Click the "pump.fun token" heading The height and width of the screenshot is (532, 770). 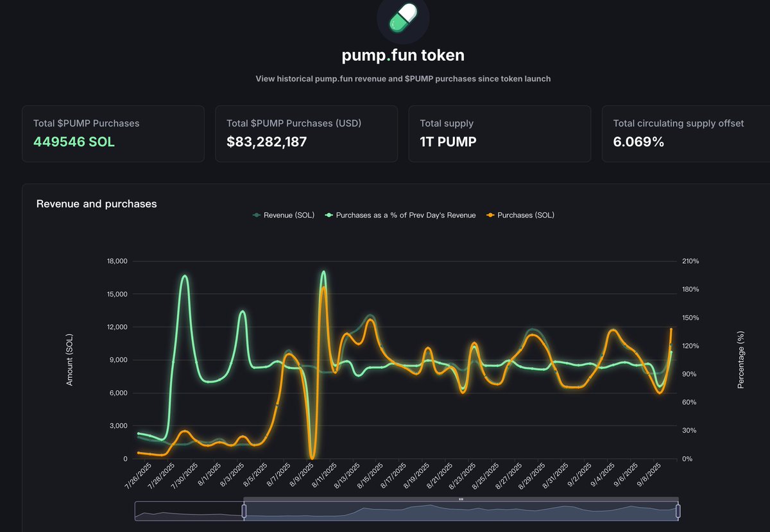[x=403, y=55]
